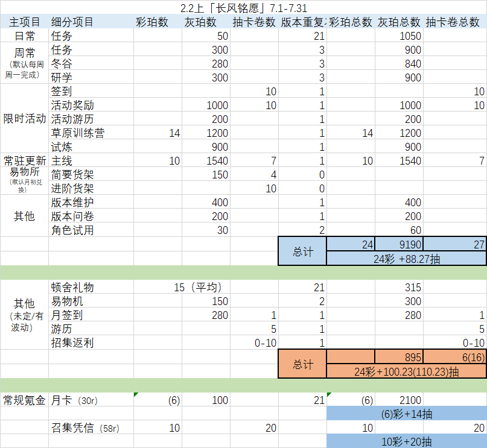
Task: Select the '灰珀总数' column header
Action: 399,22
